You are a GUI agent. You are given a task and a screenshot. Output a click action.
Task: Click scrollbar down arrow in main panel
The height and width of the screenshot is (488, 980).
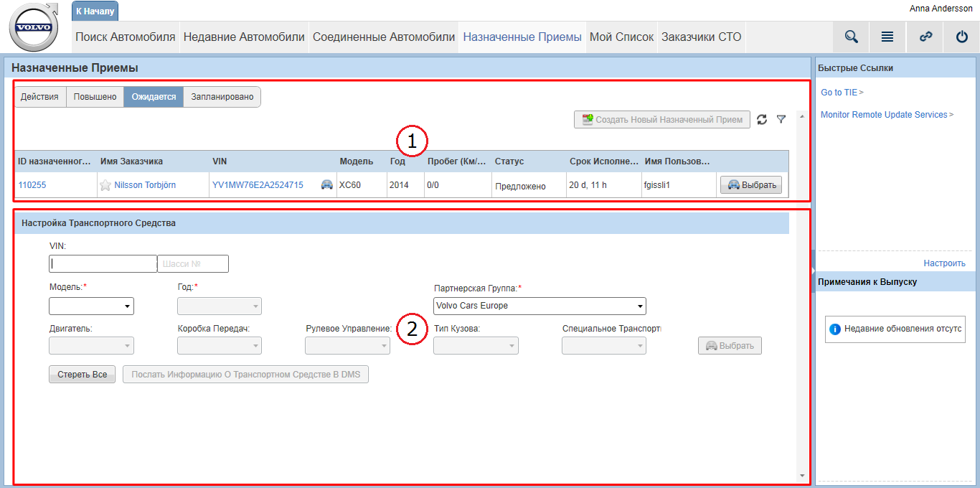tap(801, 476)
